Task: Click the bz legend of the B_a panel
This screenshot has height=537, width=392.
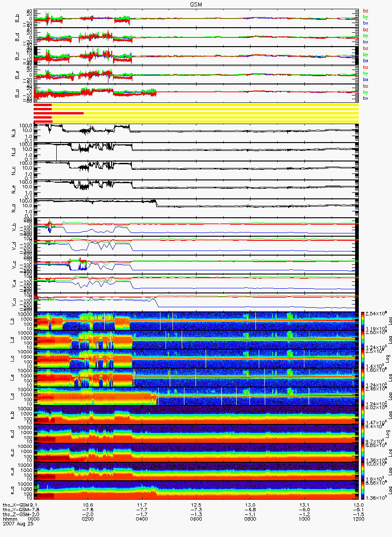Action: point(366,86)
